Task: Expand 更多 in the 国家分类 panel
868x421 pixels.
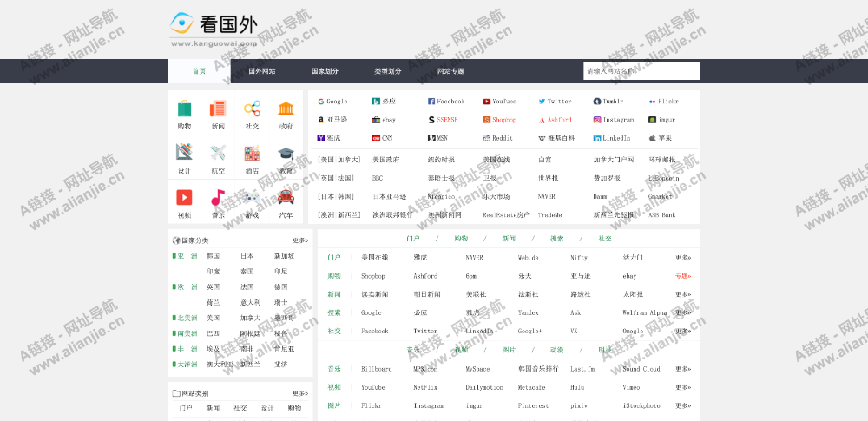Action: (300, 240)
